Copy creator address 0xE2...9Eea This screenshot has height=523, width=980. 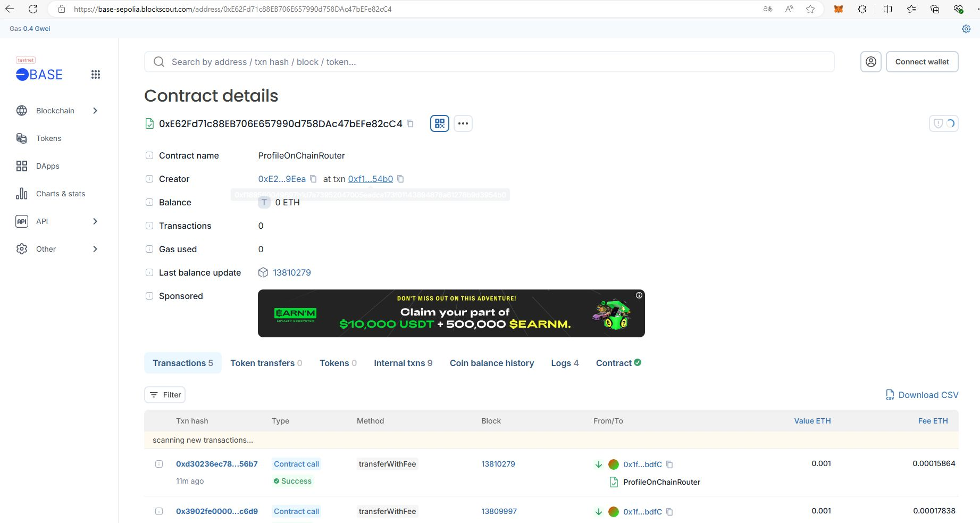click(313, 179)
